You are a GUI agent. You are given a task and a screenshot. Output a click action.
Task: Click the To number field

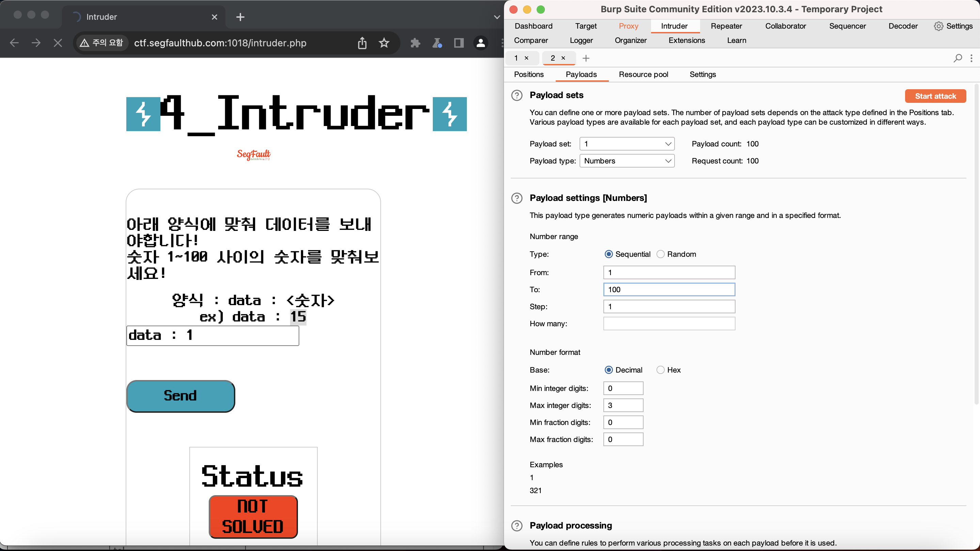pyautogui.click(x=669, y=289)
